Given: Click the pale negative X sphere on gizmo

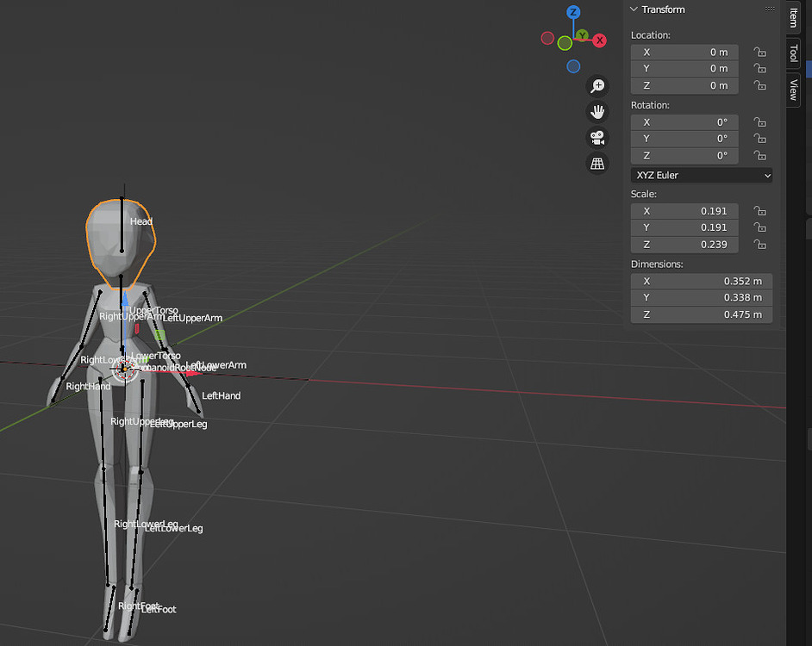Looking at the screenshot, I should 547,38.
